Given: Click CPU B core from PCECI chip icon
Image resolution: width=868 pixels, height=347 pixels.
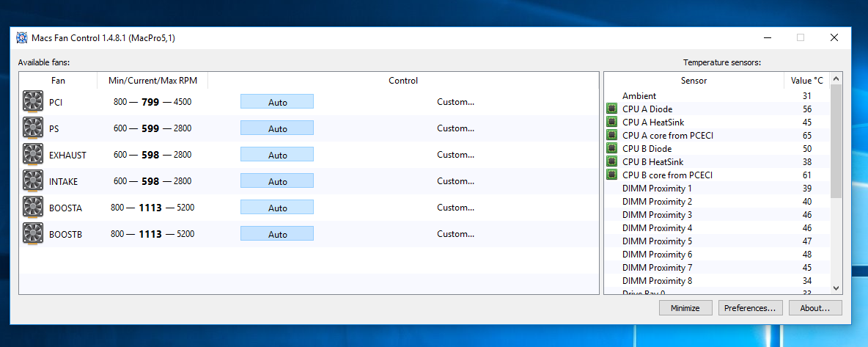Looking at the screenshot, I should click(x=611, y=175).
